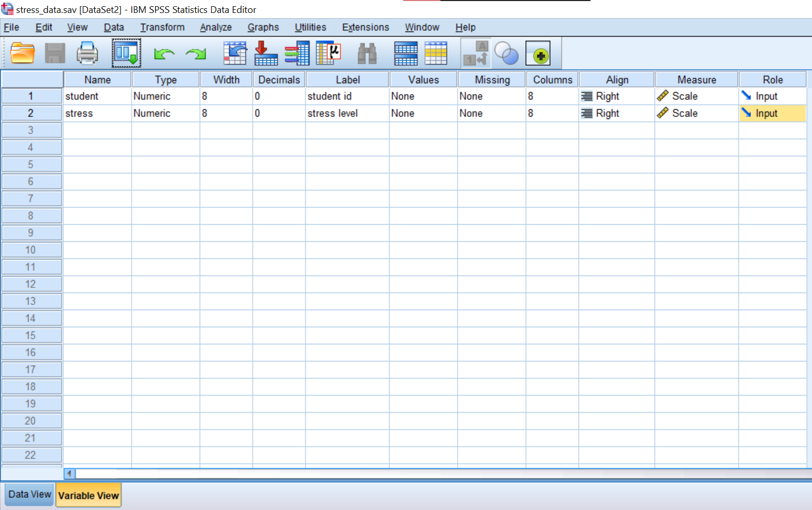812x510 pixels.
Task: Select empty row header number 3
Action: 32,130
